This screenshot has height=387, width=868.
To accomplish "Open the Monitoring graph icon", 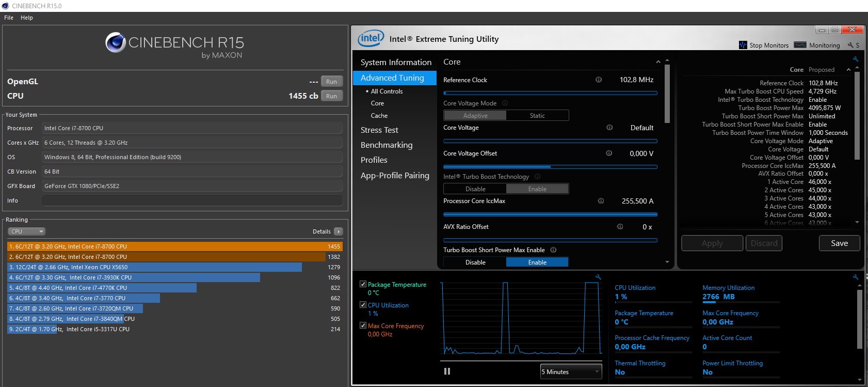I will 800,45.
